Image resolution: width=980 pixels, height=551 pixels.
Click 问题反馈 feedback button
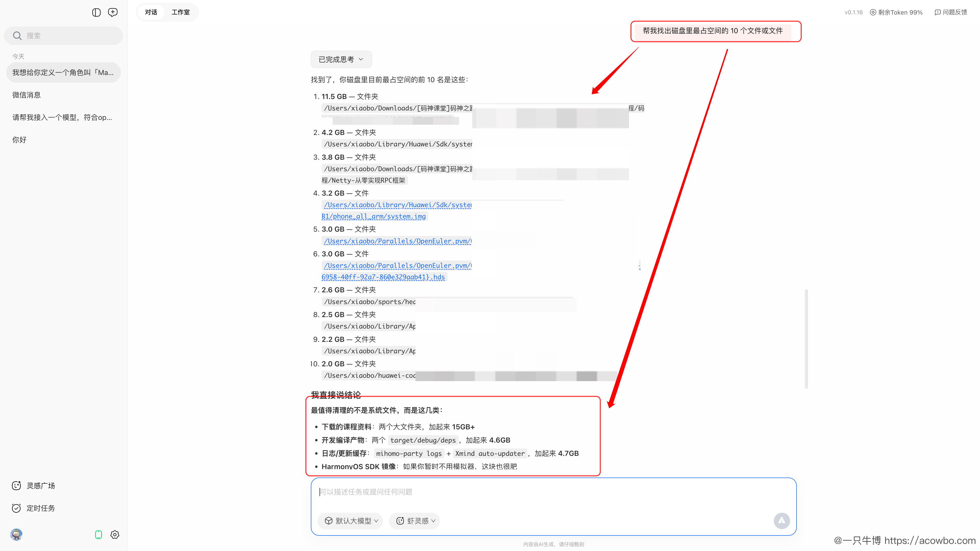click(x=950, y=12)
